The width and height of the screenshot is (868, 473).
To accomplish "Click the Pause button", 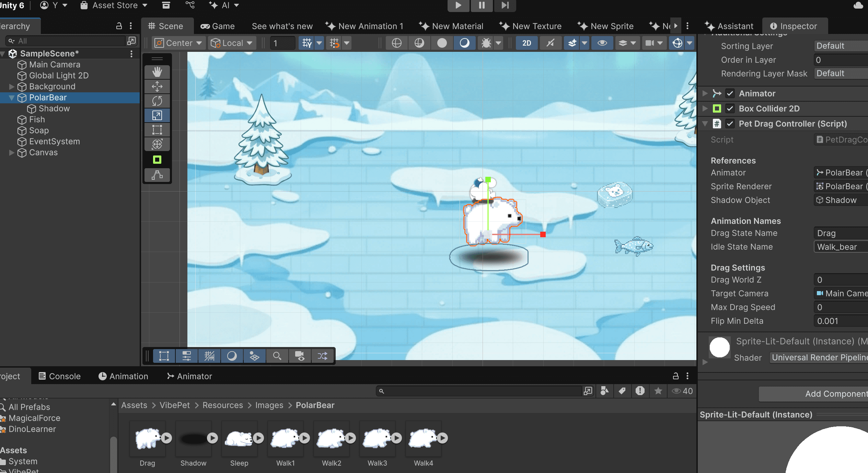I will (482, 5).
